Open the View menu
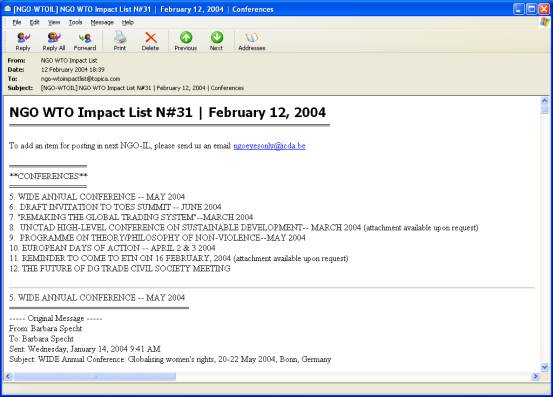553x397 pixels. point(54,22)
